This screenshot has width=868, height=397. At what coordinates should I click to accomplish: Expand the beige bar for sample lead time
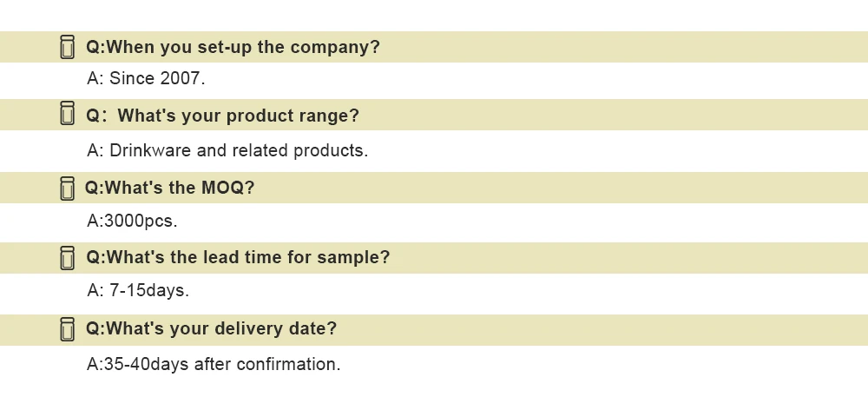(608, 258)
